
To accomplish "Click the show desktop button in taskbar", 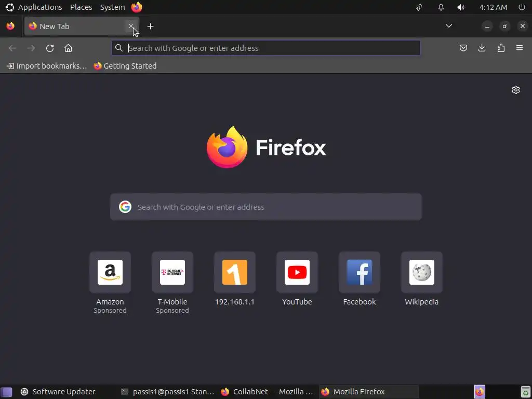I will (x=6, y=392).
